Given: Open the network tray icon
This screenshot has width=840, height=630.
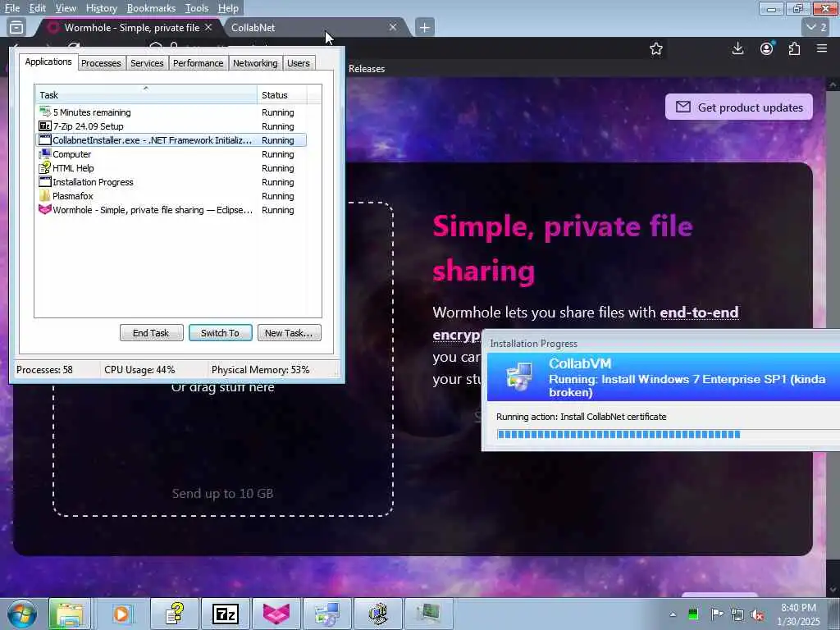Looking at the screenshot, I should tap(737, 614).
